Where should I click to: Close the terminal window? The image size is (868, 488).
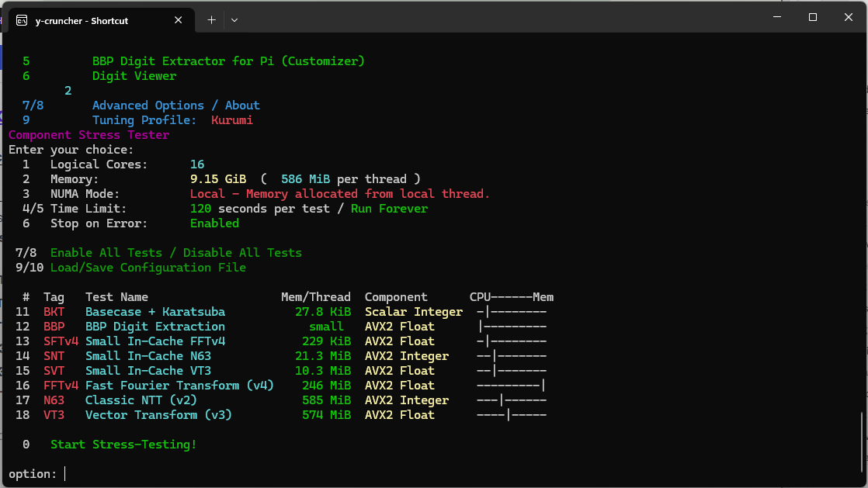pyautogui.click(x=848, y=17)
